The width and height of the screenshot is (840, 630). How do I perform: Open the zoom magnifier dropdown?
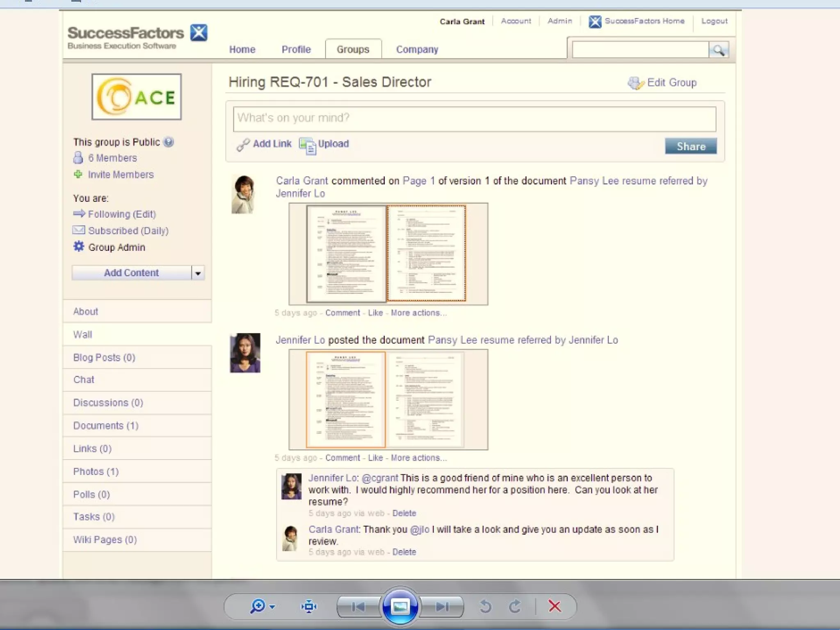pos(262,606)
